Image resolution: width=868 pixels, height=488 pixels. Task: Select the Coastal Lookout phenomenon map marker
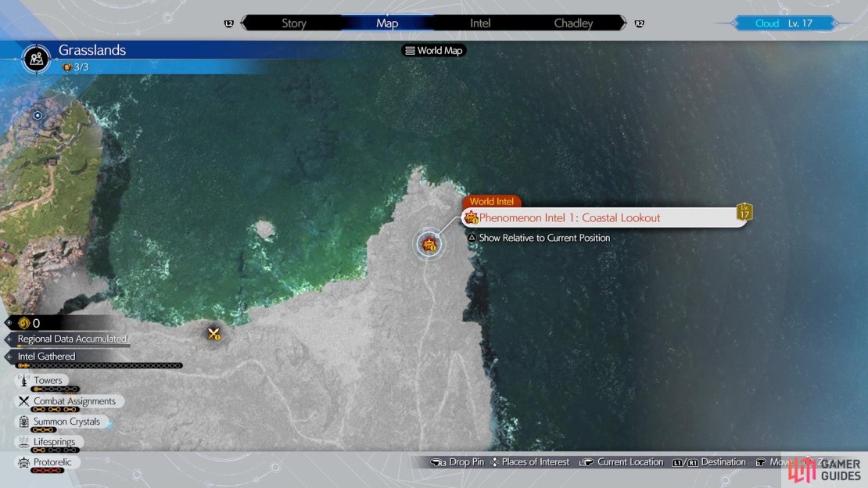click(x=429, y=244)
